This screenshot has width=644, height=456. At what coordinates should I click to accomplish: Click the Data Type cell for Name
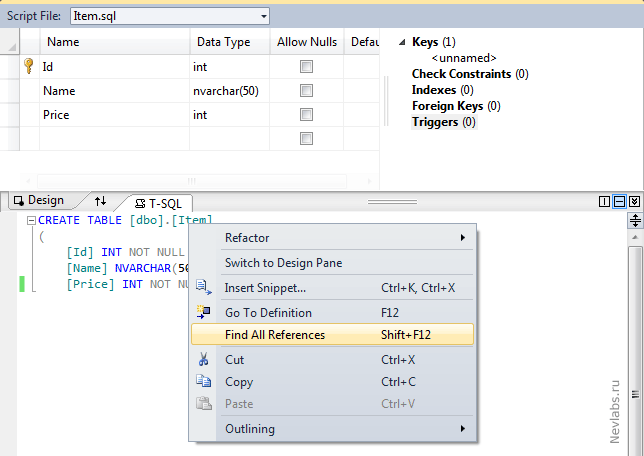[229, 91]
